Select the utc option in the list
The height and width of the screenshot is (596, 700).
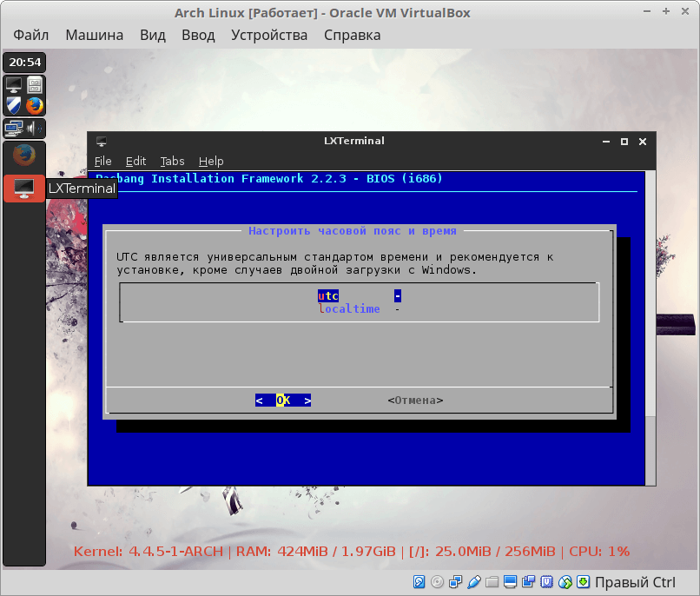[x=328, y=296]
